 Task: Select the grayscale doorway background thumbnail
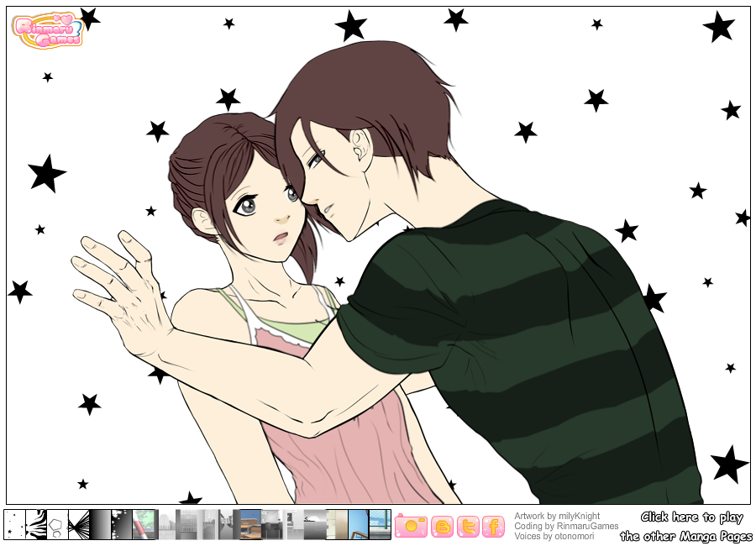tap(207, 524)
